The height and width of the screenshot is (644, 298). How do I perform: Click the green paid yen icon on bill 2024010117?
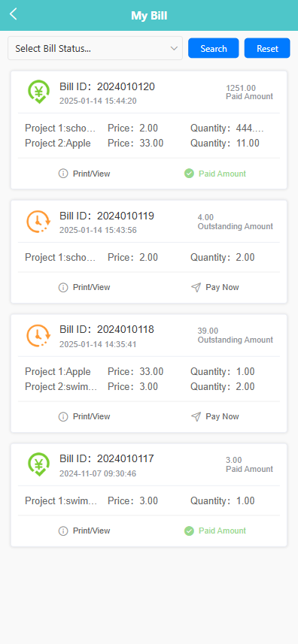(x=38, y=464)
